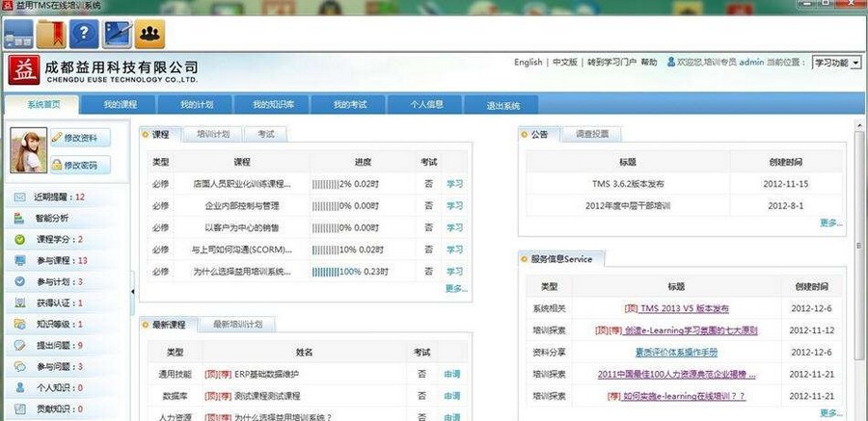Collapse the left sidebar with the arrow handle

tap(133, 292)
